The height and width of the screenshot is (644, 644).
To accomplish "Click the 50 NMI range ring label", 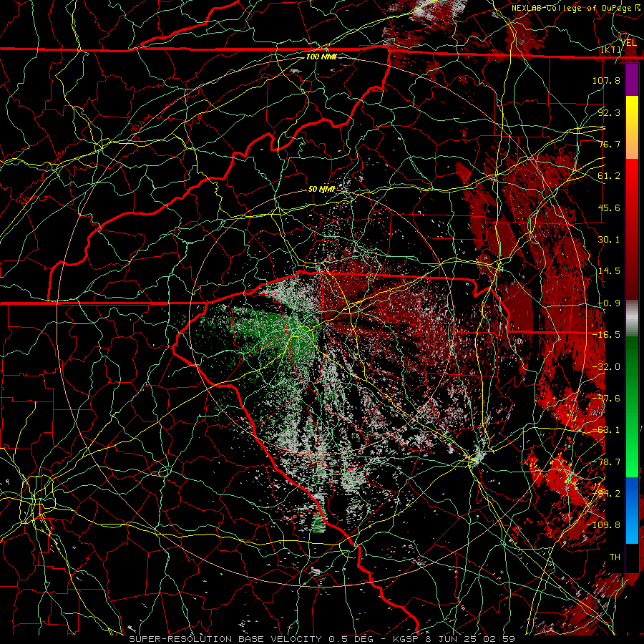I will 321,190.
